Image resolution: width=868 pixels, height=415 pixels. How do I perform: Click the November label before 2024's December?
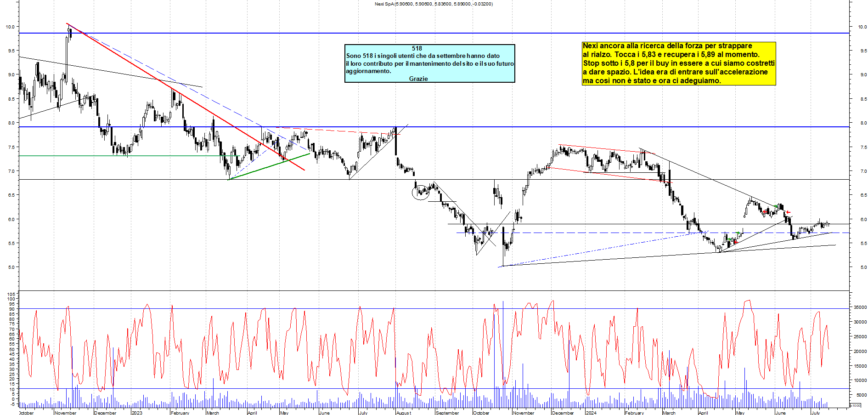pos(524,413)
